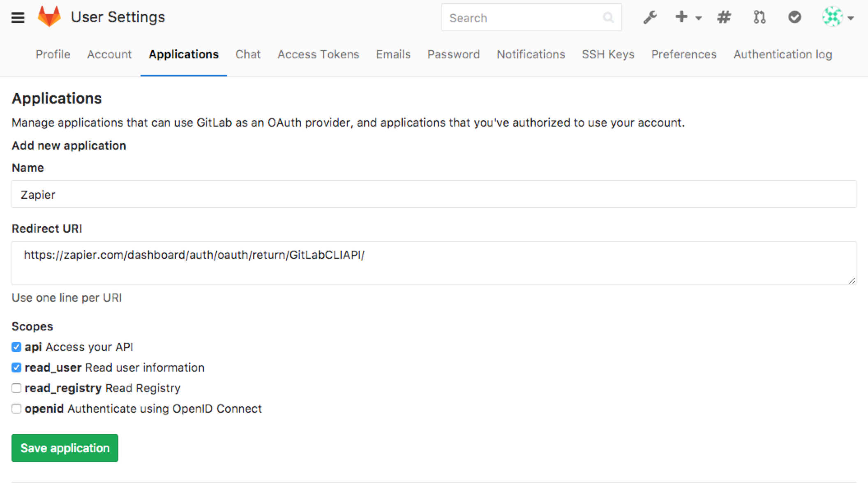Click the Redirect URI resize handle
Viewport: 868px width, 490px height.
point(852,280)
